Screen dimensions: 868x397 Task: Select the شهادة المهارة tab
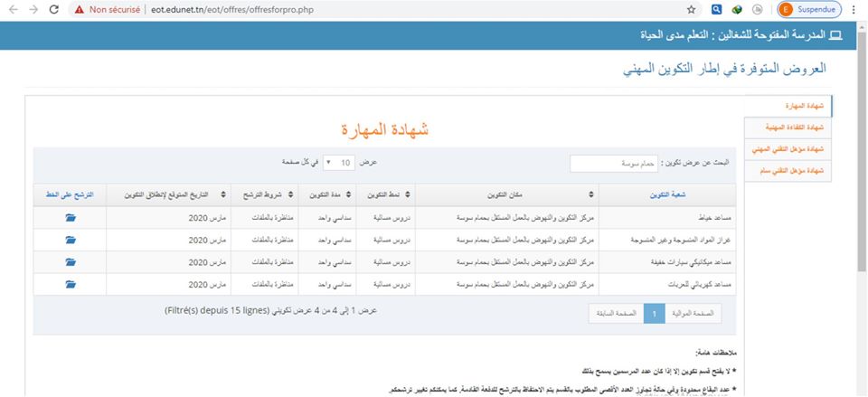pyautogui.click(x=788, y=106)
